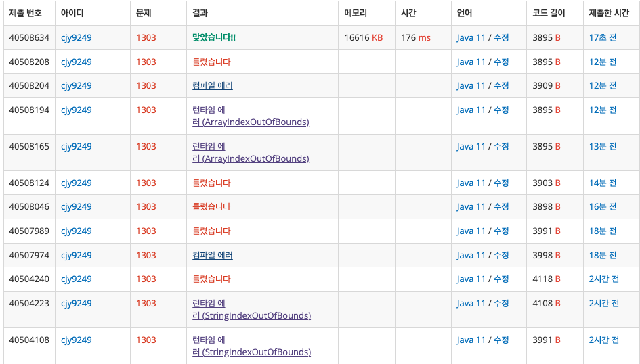The width and height of the screenshot is (640, 364).
Task: Click 2시간 전 time for submission 40504240
Action: click(x=603, y=279)
